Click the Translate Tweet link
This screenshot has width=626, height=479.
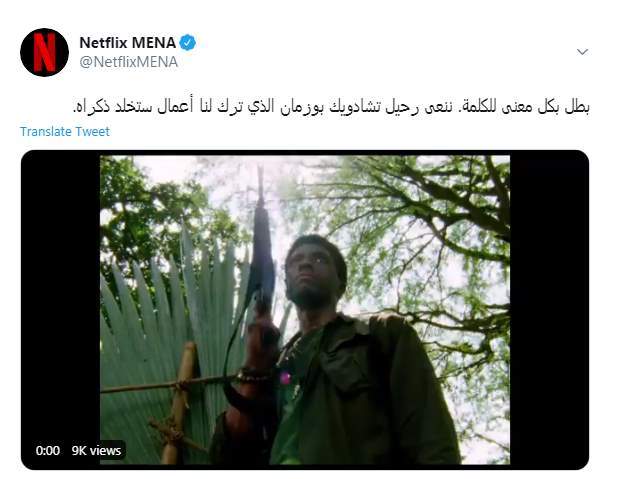[x=65, y=131]
